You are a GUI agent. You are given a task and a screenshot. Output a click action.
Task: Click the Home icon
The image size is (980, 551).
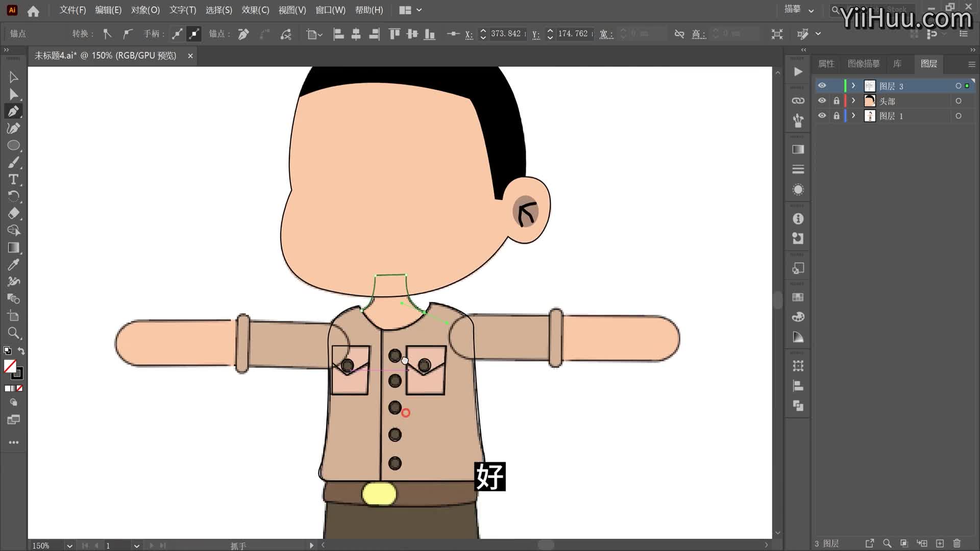coord(33,11)
